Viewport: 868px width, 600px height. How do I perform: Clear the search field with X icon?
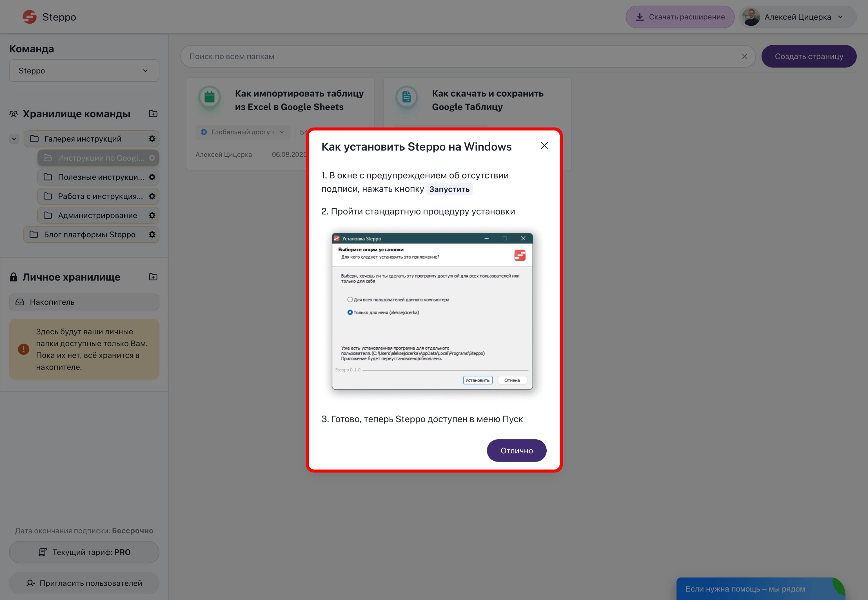(744, 56)
